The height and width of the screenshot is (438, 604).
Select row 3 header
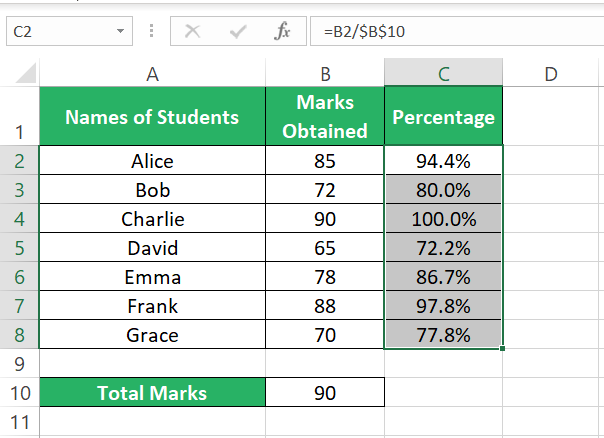pos(19,189)
